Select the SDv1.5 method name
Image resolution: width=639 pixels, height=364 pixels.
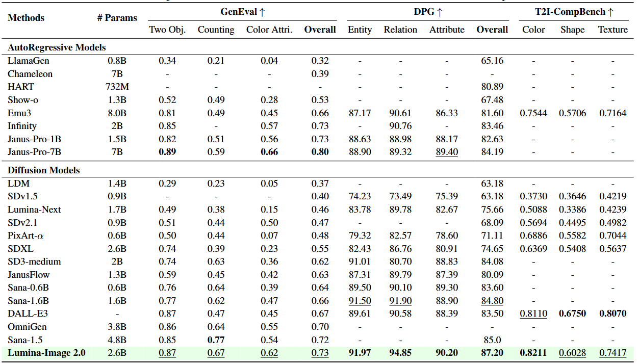(x=23, y=196)
